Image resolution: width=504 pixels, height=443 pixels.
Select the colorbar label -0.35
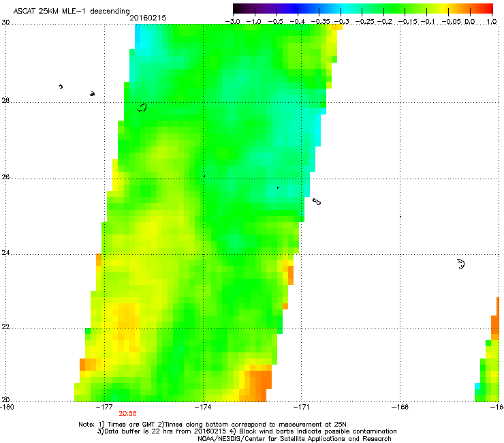(320, 22)
